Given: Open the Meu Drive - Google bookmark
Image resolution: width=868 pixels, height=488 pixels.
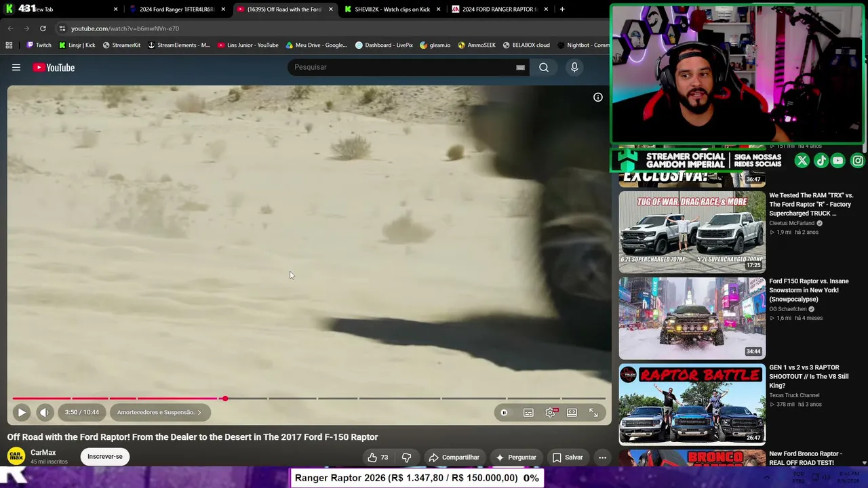Looking at the screenshot, I should pyautogui.click(x=316, y=45).
